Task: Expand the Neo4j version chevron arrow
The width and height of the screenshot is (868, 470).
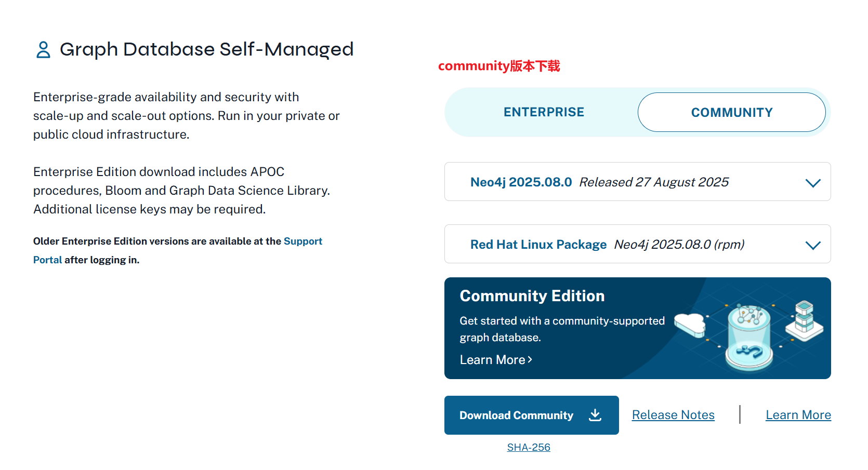Action: tap(812, 183)
